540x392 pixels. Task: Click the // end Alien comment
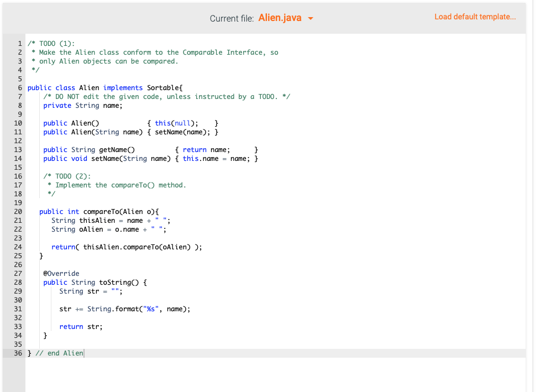tap(59, 353)
